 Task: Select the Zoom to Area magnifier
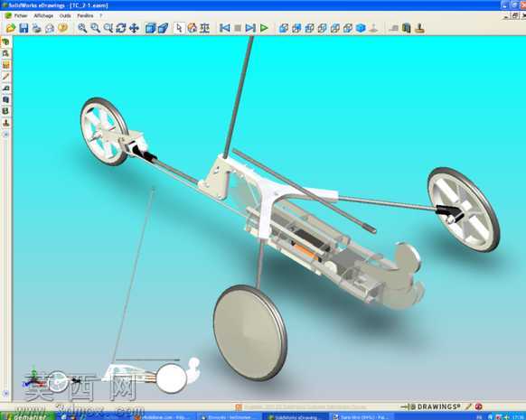[x=95, y=28]
